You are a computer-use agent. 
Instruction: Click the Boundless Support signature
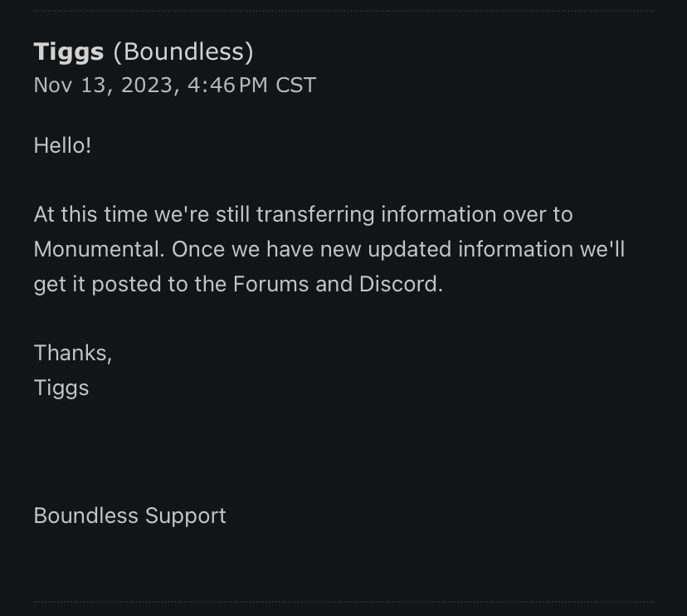coord(129,516)
